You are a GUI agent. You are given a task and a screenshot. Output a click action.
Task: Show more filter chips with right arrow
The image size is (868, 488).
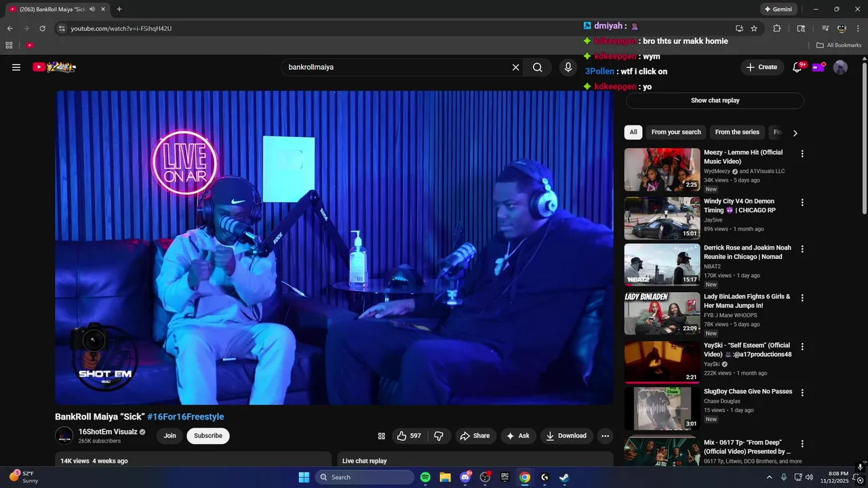pyautogui.click(x=795, y=133)
